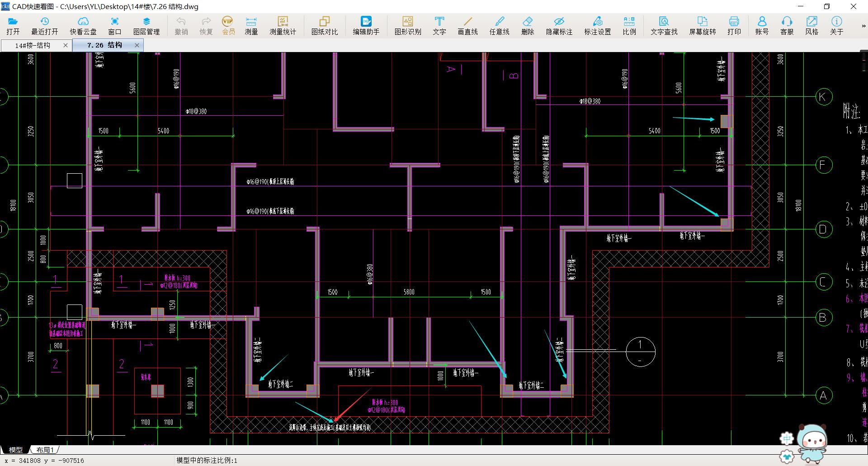Open the 比例 scale settings

click(629, 25)
